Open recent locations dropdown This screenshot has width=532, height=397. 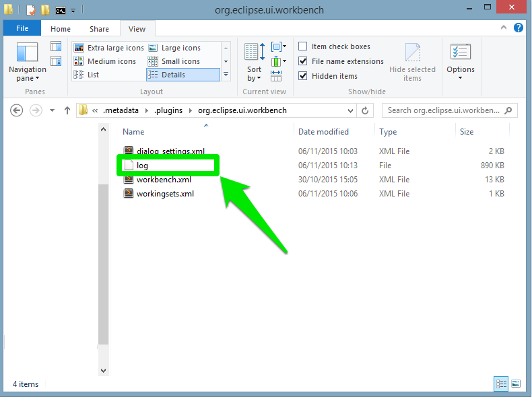(x=53, y=110)
